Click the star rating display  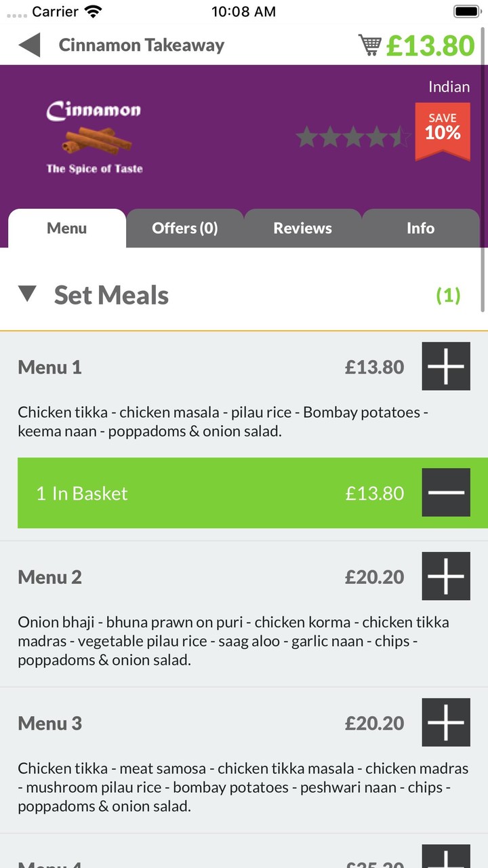353,137
